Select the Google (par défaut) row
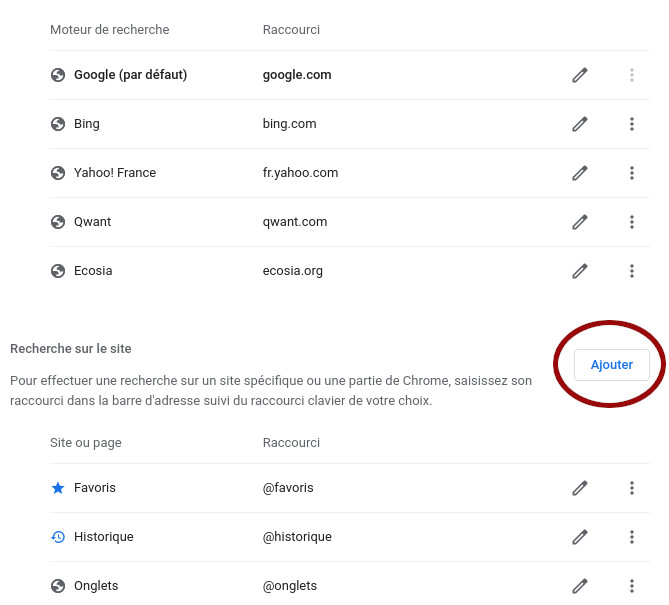Image resolution: width=669 pixels, height=605 pixels. pos(349,75)
